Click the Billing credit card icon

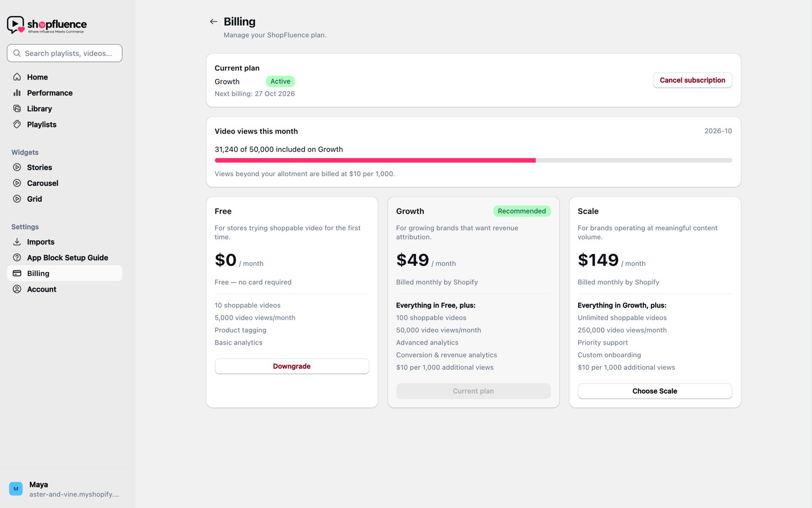coord(17,273)
